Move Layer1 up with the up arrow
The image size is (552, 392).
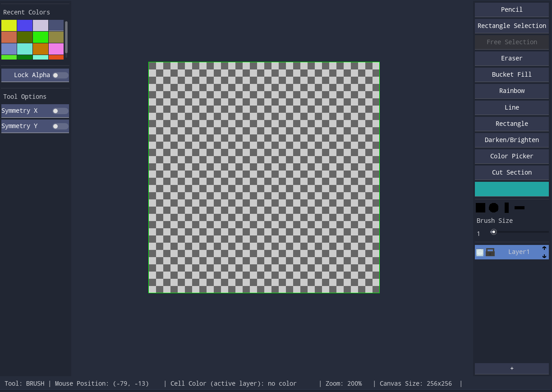point(544,248)
